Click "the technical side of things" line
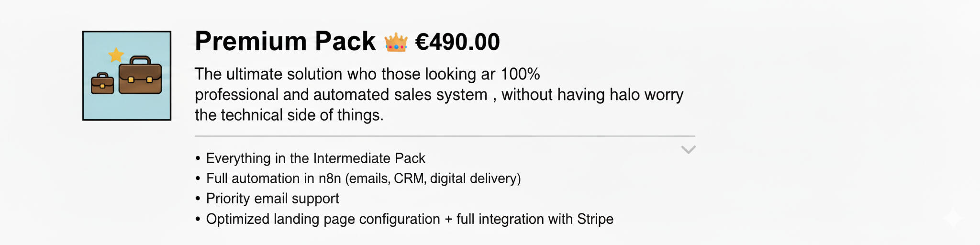 (289, 115)
